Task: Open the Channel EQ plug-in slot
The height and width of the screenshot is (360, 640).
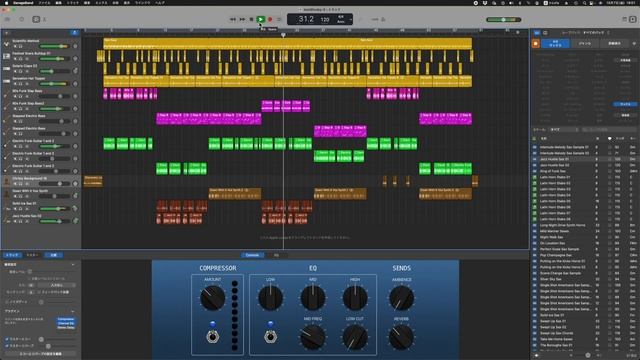Action: [x=65, y=323]
